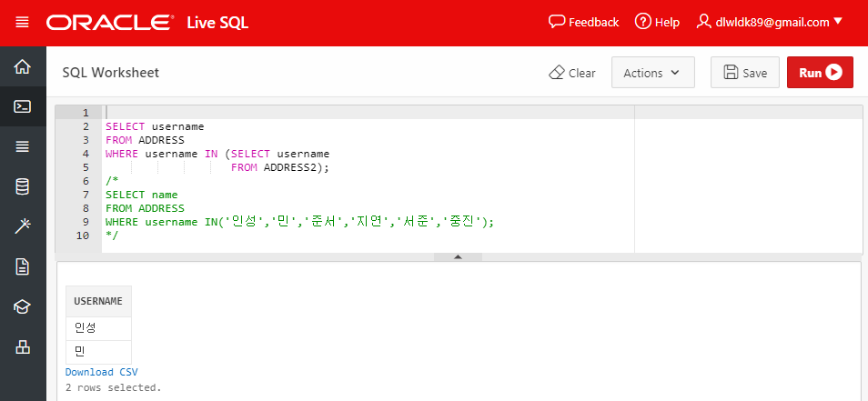Click the commented WHERE username IN list line
Image resolution: width=868 pixels, height=401 pixels.
pos(299,223)
